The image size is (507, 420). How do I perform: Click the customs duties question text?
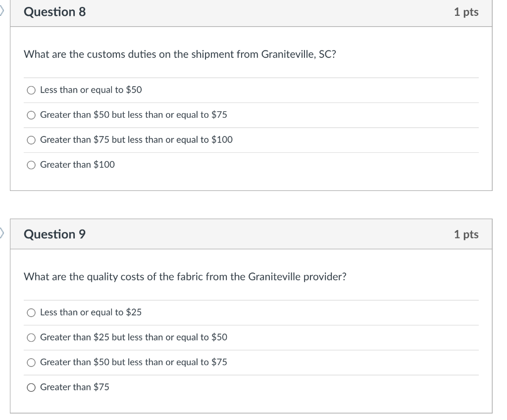180,54
